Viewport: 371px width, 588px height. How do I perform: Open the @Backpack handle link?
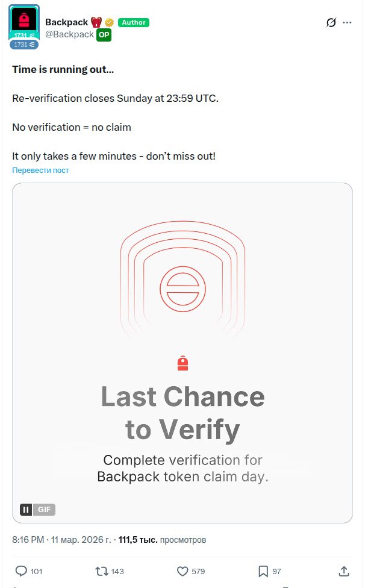tap(69, 34)
